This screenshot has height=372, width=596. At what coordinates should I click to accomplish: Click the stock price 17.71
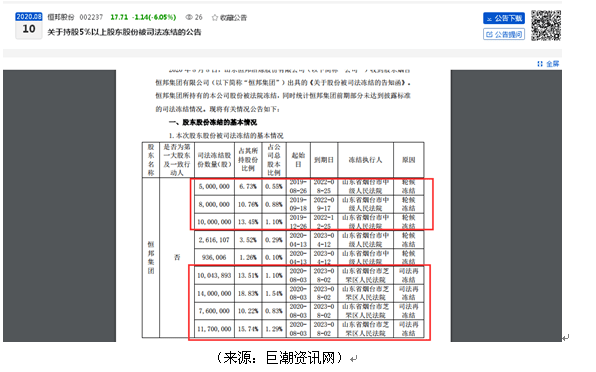119,17
